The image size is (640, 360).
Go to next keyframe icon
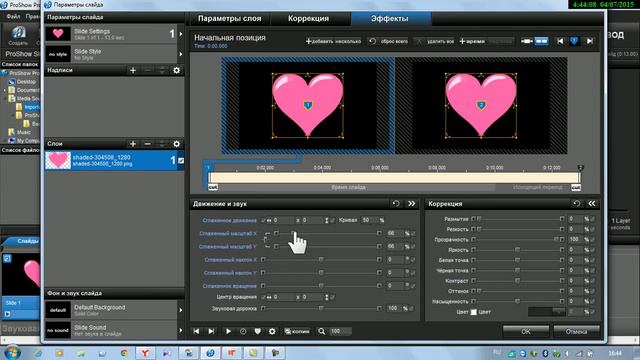[589, 41]
